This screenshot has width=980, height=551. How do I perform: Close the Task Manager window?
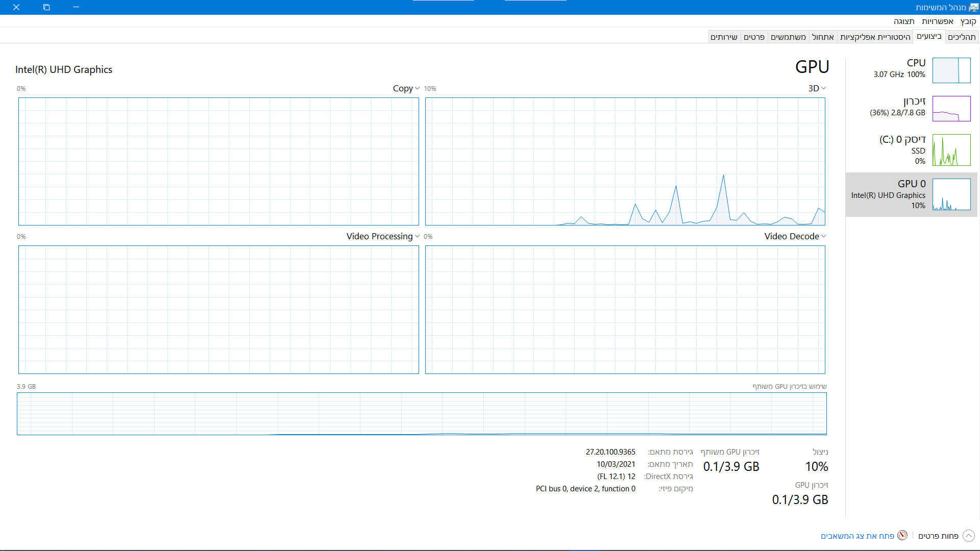16,7
